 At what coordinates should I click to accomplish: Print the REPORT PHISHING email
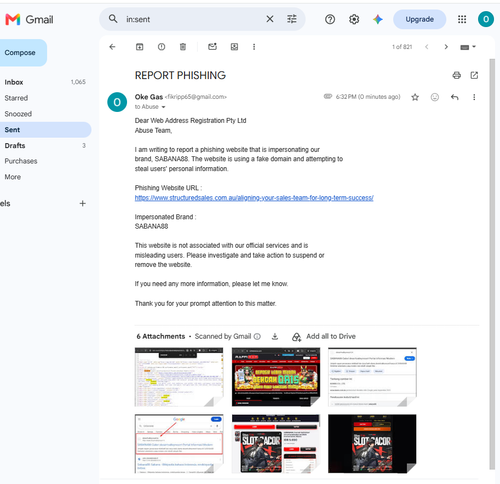coord(457,75)
